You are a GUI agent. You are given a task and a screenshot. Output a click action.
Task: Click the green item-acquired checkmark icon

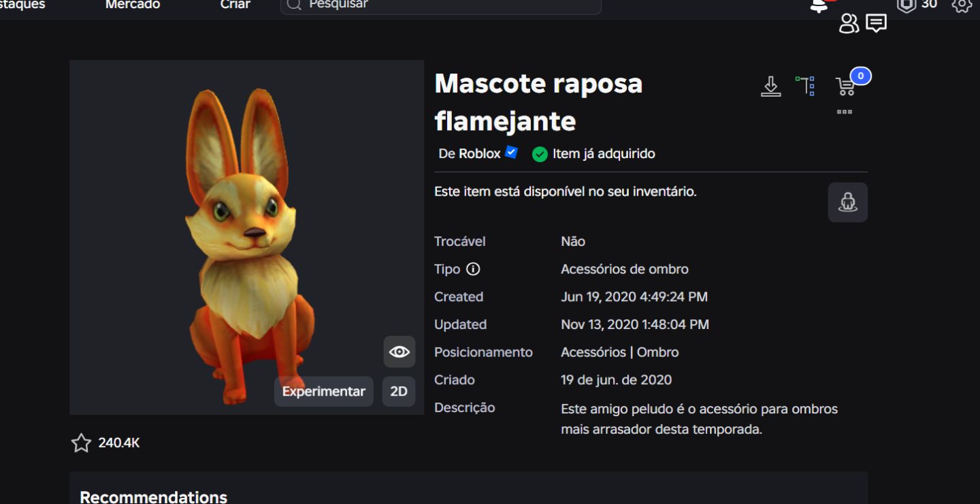(x=540, y=154)
